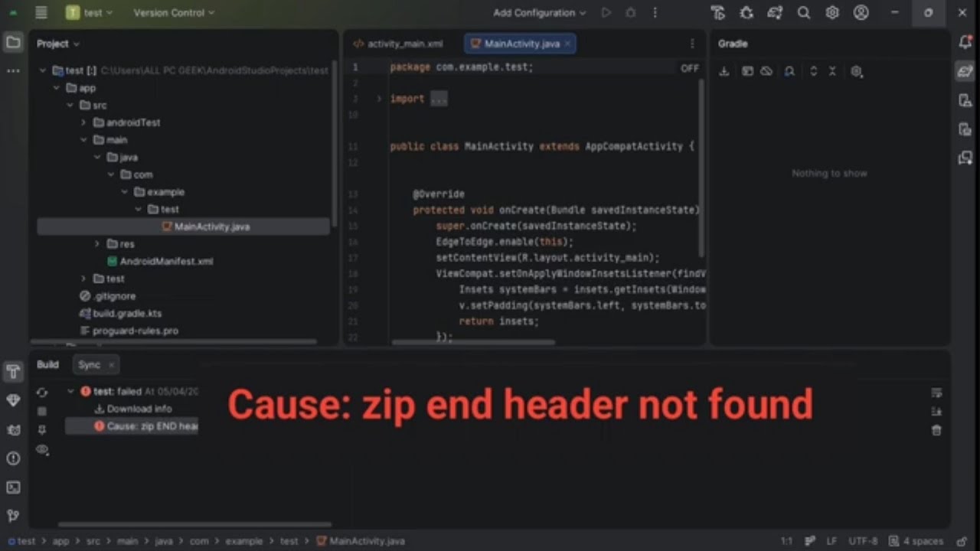Switch to activity_main.xml tab
The image size is (980, 551).
tap(398, 44)
